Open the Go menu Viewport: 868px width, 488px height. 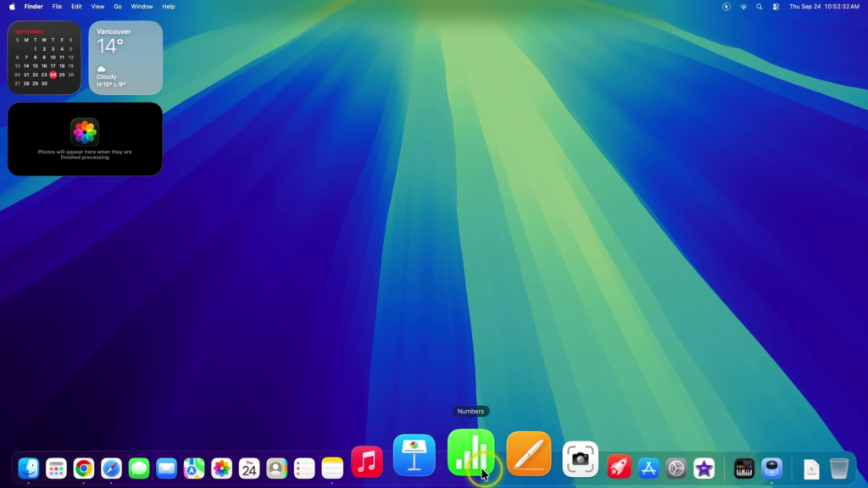click(x=117, y=7)
